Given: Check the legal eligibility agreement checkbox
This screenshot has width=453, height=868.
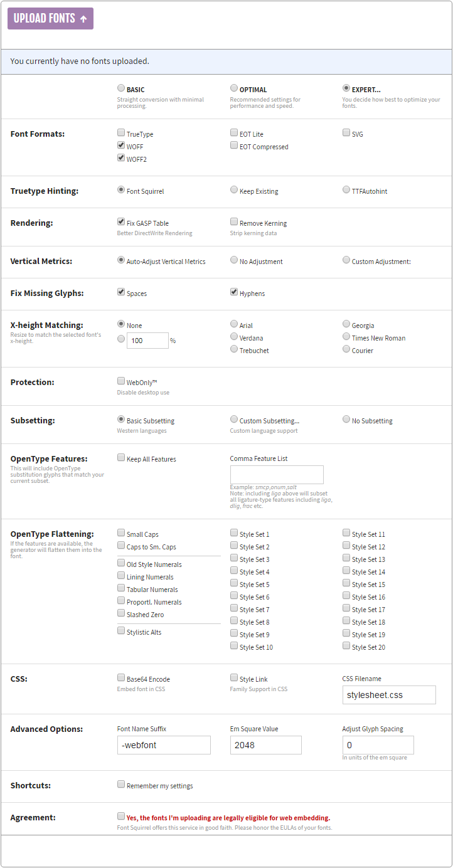Looking at the screenshot, I should click(x=121, y=817).
